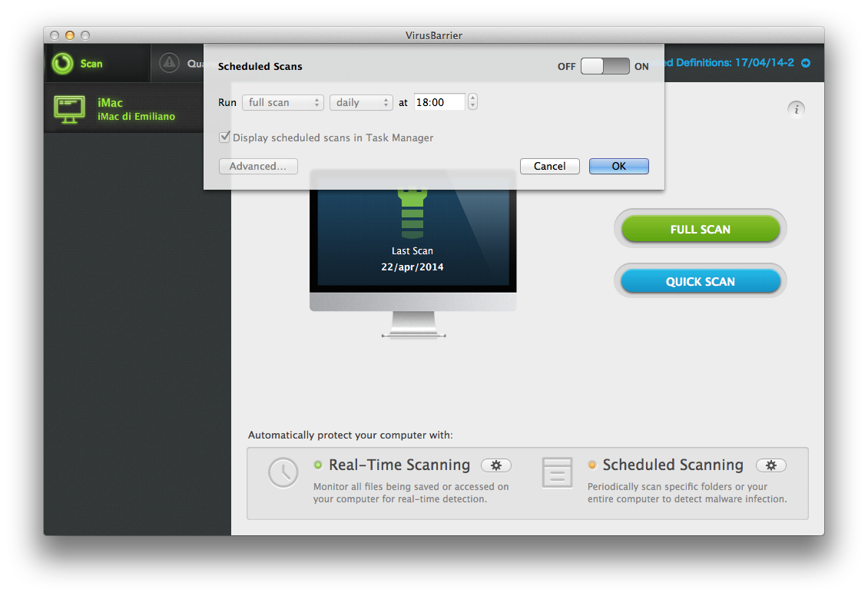Confirm scheduled scans with OK
The height and width of the screenshot is (596, 868).
tap(619, 167)
